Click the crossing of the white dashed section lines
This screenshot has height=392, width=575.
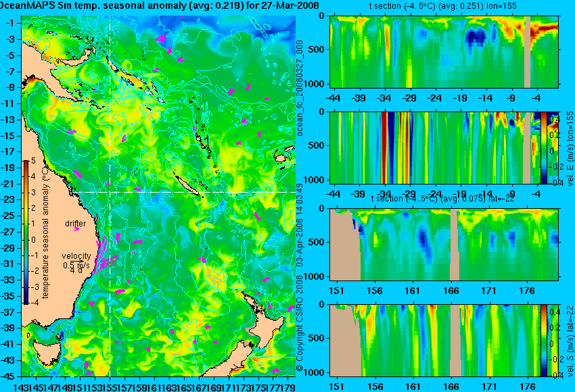coord(110,192)
